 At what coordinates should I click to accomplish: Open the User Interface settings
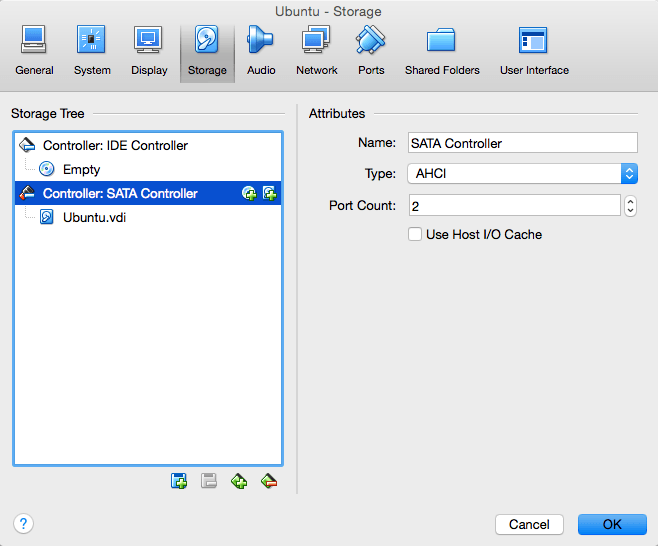[534, 51]
